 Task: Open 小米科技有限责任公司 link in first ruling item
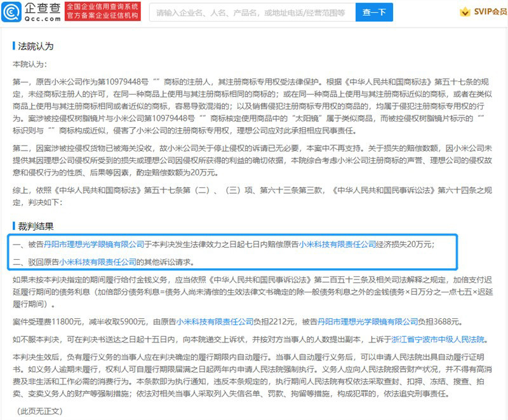pos(337,245)
